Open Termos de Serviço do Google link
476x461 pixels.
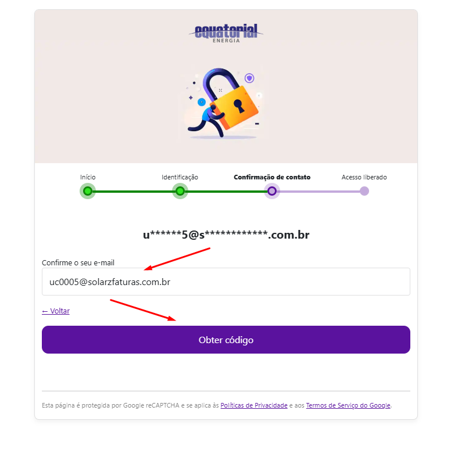click(x=348, y=405)
